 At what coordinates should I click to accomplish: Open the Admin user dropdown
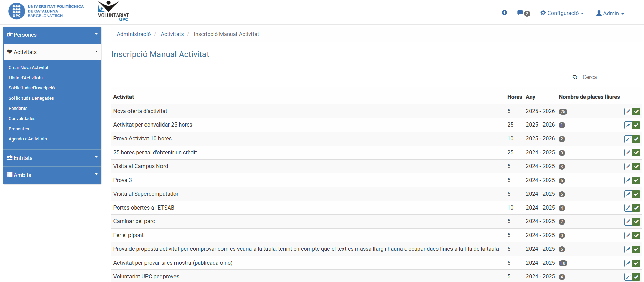(610, 14)
